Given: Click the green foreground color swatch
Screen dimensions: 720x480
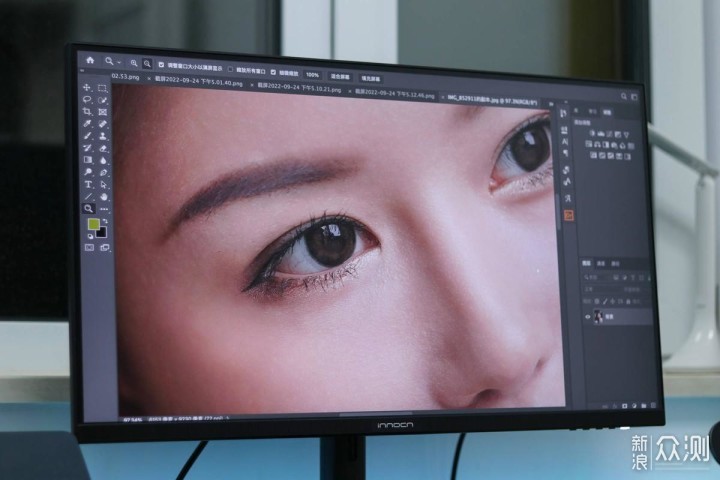Looking at the screenshot, I should point(94,224).
